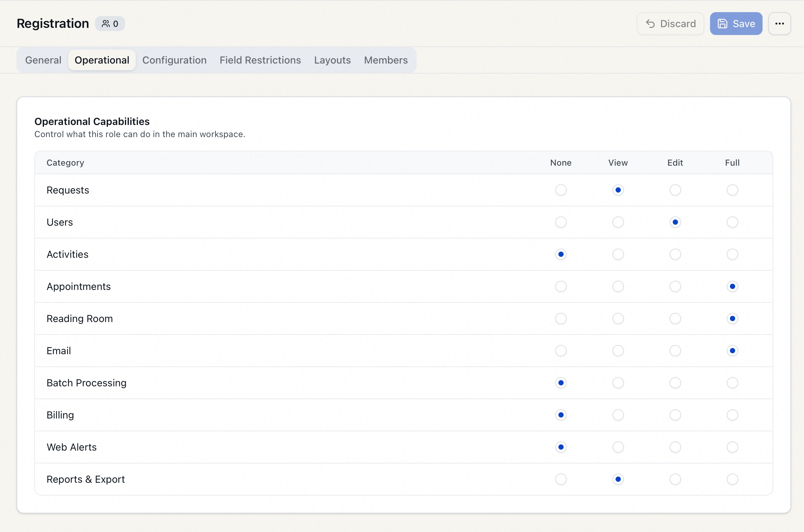Click the Web Alerts row label

coord(72,447)
